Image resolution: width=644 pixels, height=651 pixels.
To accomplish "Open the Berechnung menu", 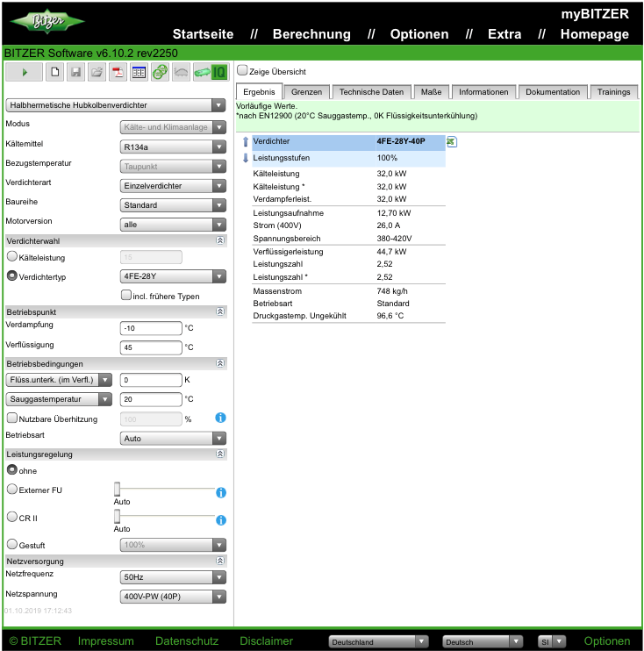I will pos(311,34).
